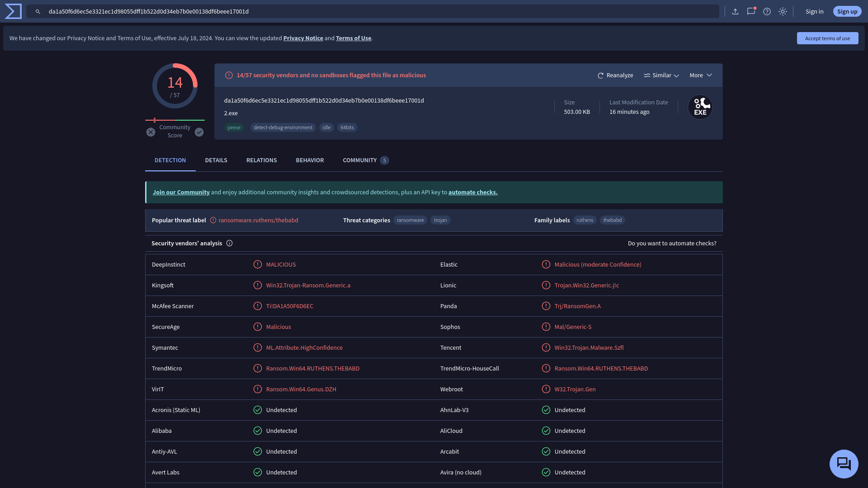Viewport: 868px width, 488px height.
Task: Click the malicious icon in Elastic row
Action: [x=546, y=265]
